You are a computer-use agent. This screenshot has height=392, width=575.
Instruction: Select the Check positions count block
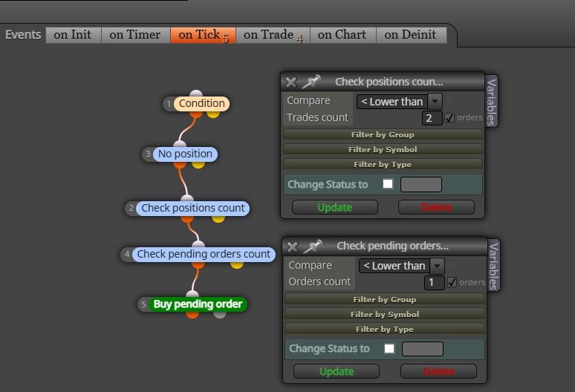[x=193, y=208]
